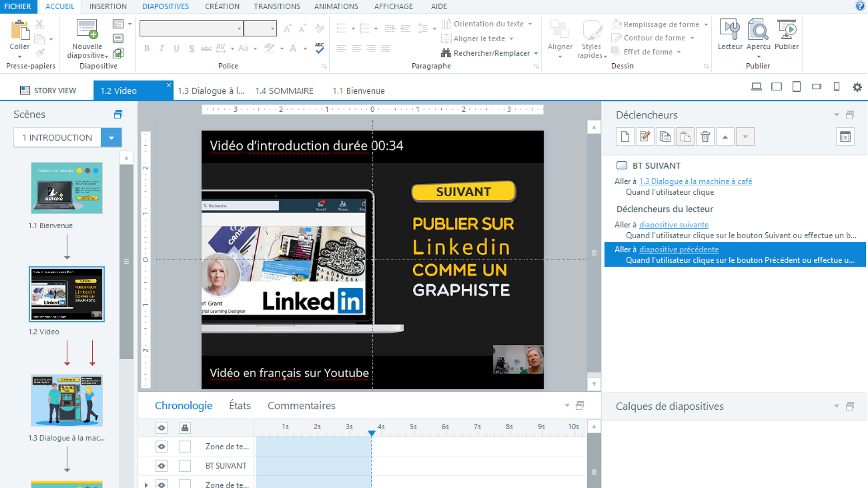Go to STORY VIEW
This screenshot has width=868, height=488.
point(48,90)
